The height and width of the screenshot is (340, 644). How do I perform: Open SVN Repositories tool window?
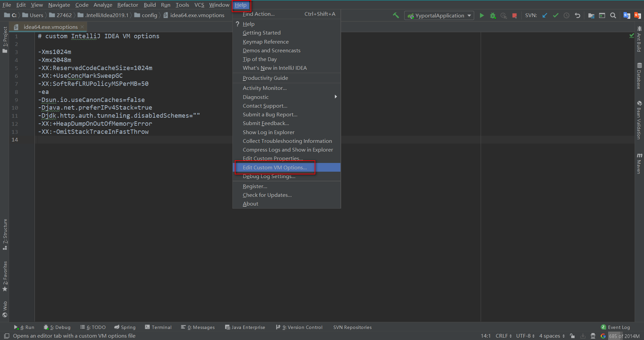click(353, 327)
